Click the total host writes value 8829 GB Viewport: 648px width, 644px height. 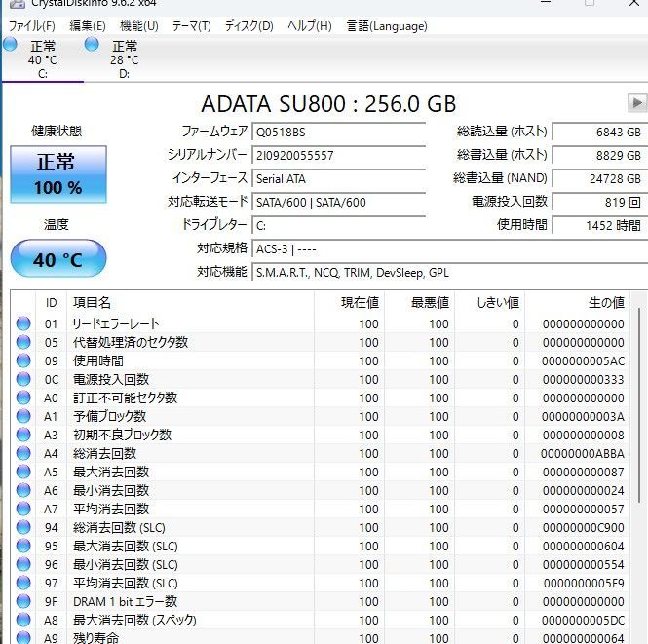[600, 155]
